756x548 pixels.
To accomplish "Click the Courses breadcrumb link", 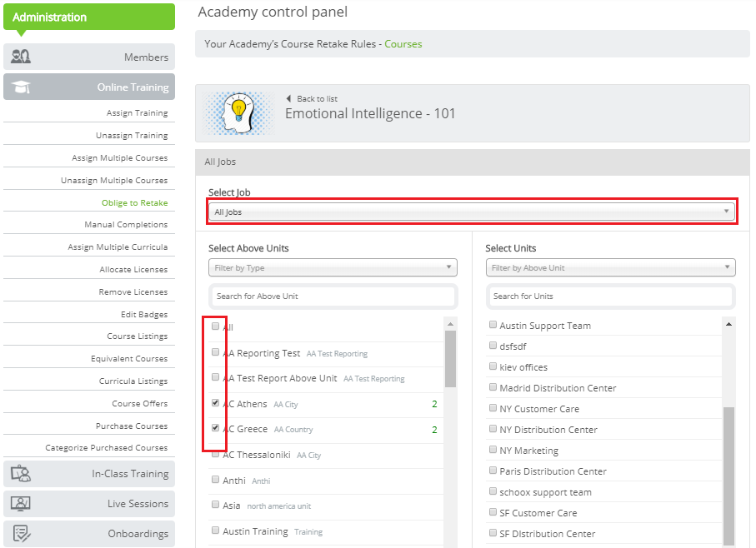I will click(x=403, y=44).
